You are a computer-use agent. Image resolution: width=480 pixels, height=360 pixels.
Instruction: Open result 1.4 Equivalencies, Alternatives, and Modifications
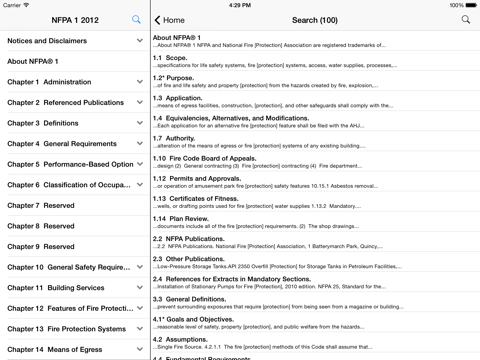click(315, 121)
